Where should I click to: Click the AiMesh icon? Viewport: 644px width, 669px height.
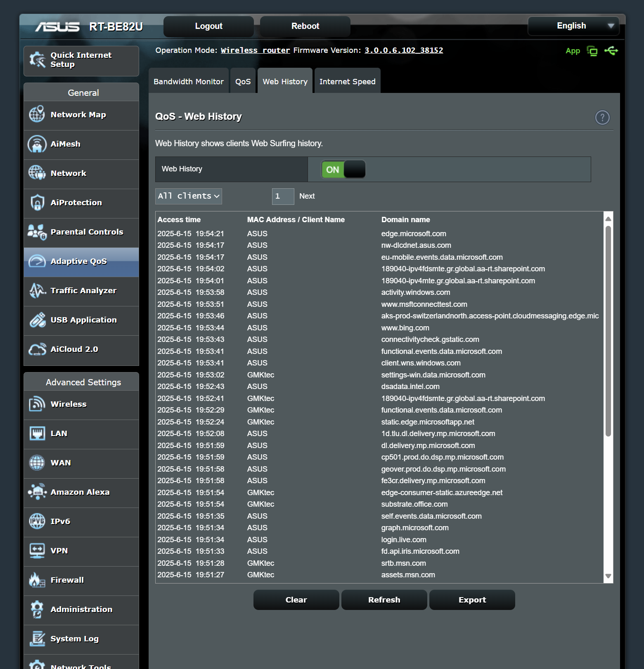tap(37, 144)
